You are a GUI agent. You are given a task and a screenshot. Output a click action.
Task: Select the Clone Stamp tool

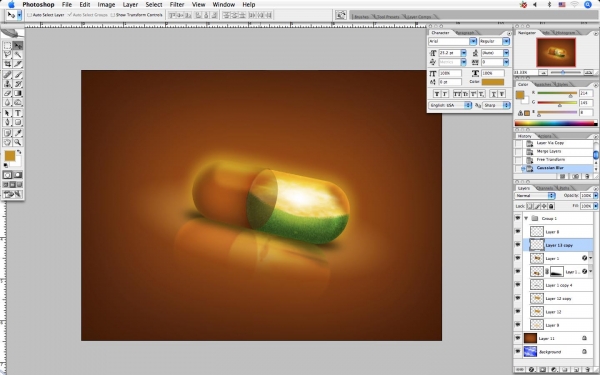coord(7,84)
